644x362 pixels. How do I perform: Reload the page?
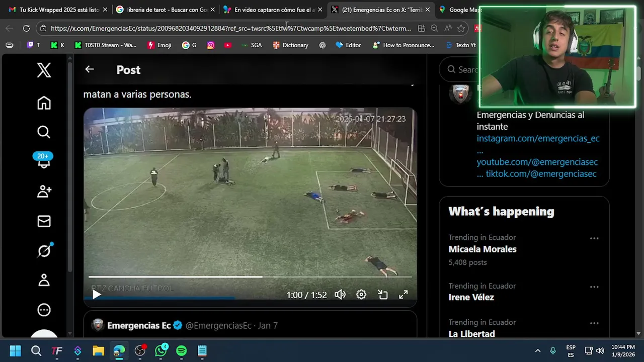[x=26, y=28]
